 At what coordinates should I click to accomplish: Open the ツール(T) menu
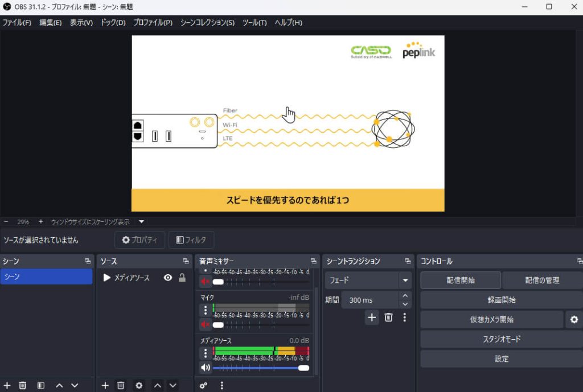pos(254,23)
